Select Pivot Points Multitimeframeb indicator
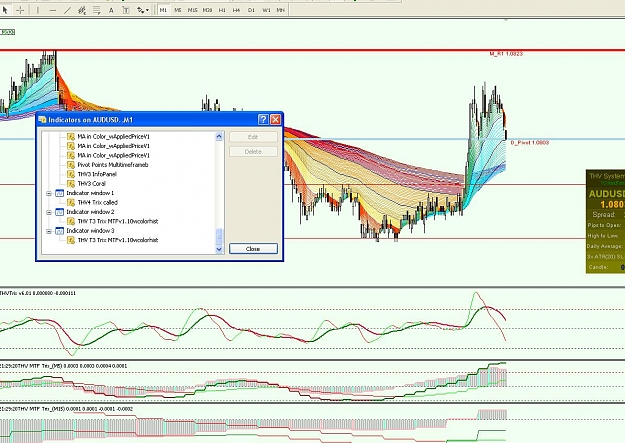625x443 pixels. point(112,165)
